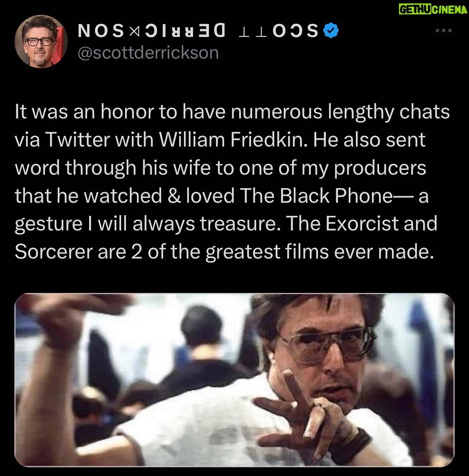Image resolution: width=469 pixels, height=476 pixels.
Task: Open the three-dot more options menu
Action: [x=443, y=30]
